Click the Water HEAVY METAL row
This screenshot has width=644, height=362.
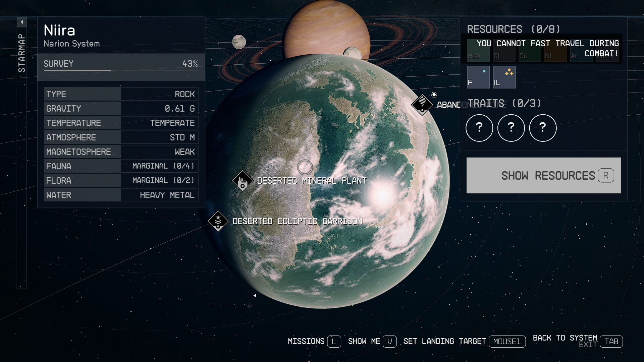point(121,195)
